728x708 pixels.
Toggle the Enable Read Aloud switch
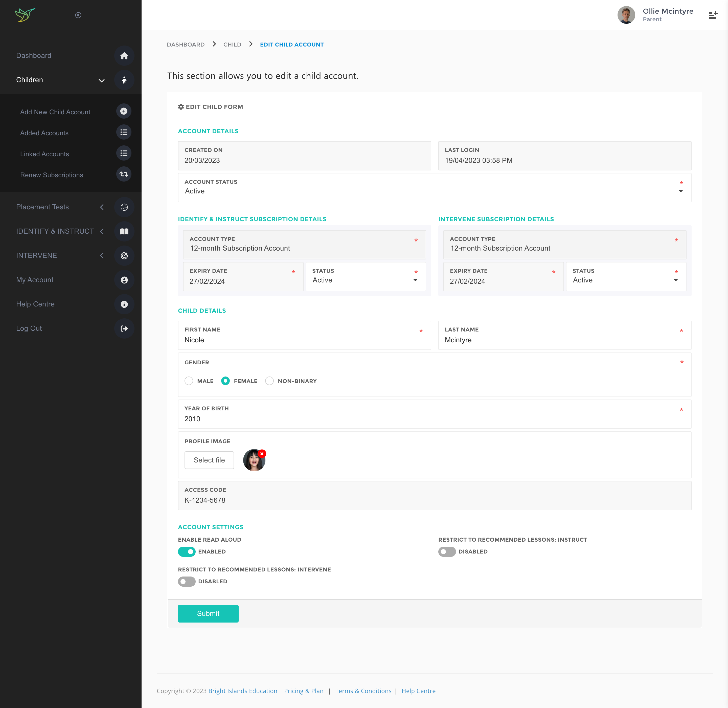point(187,551)
